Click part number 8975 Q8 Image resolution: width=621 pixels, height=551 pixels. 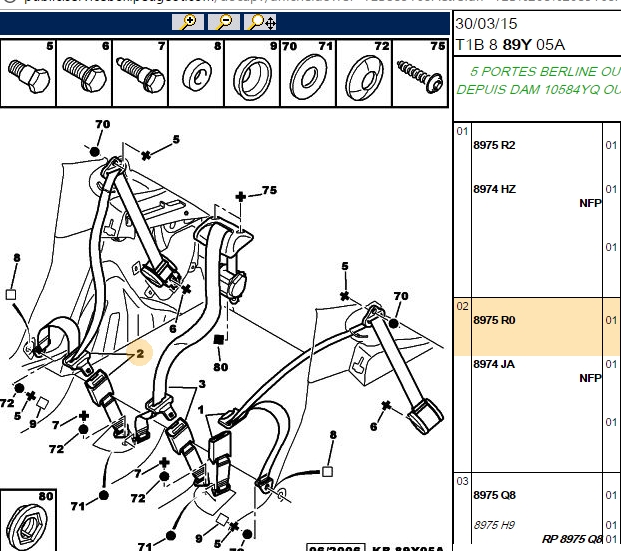[x=494, y=495]
